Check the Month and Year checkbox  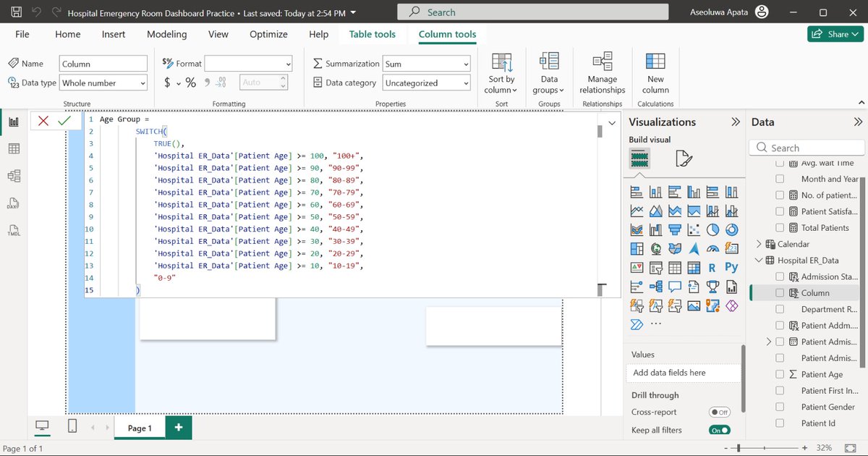[780, 179]
